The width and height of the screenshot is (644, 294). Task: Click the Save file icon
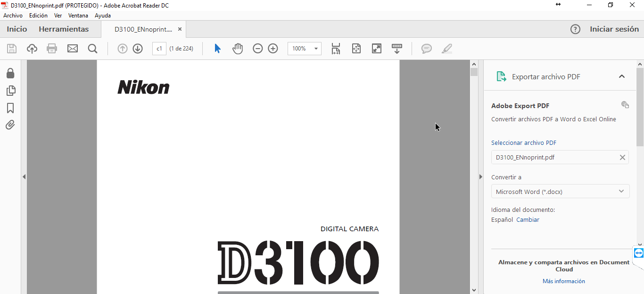tap(12, 49)
